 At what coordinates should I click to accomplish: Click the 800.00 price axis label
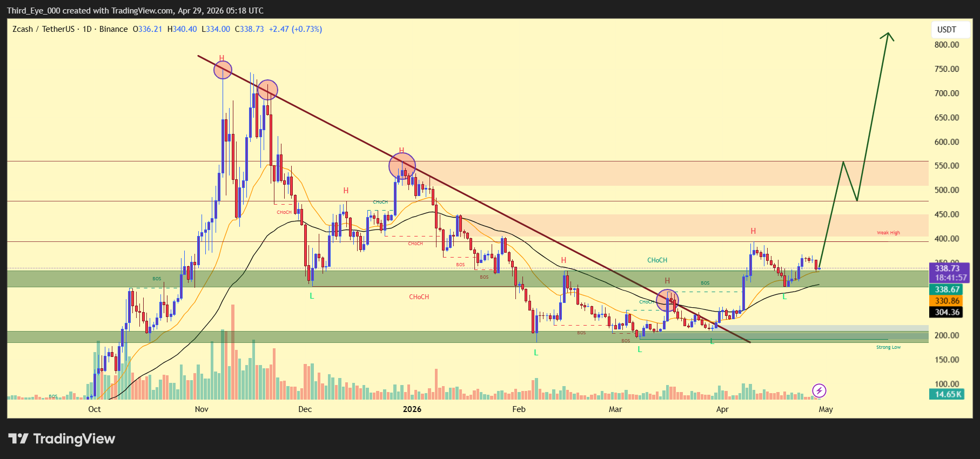click(947, 45)
